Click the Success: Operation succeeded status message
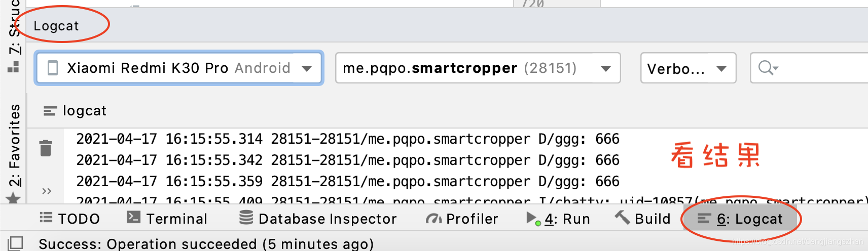Image resolution: width=868 pixels, height=251 pixels. point(206,244)
